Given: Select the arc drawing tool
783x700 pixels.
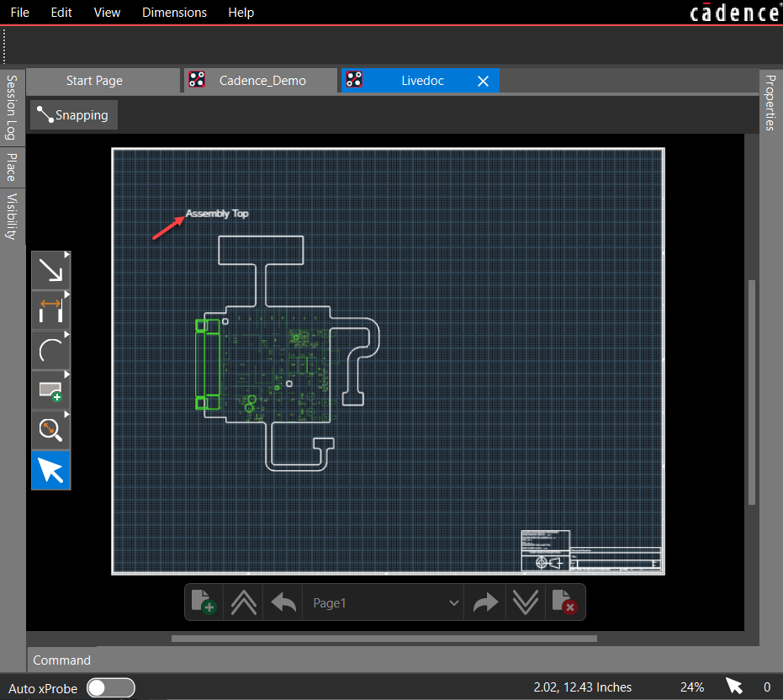Looking at the screenshot, I should [x=50, y=350].
